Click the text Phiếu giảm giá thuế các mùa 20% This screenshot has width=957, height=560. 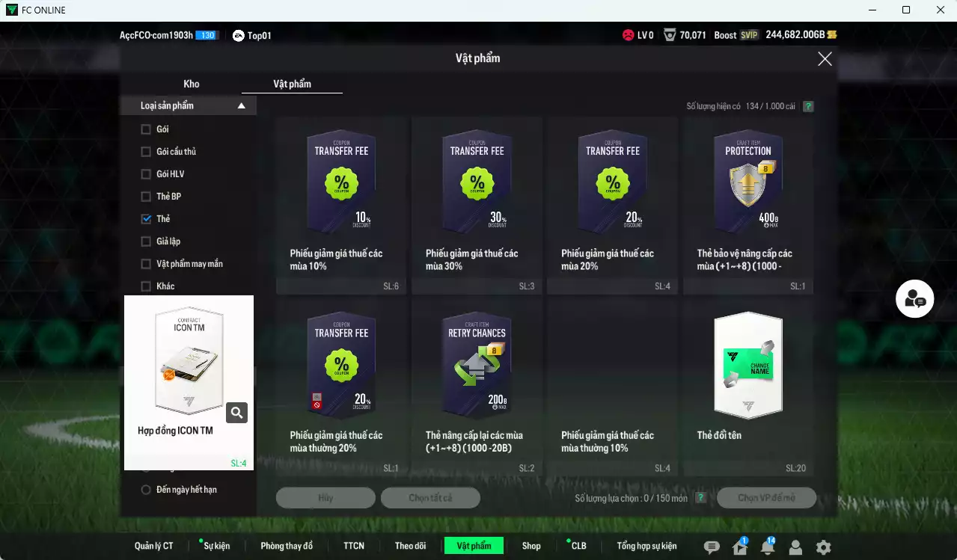tap(608, 259)
